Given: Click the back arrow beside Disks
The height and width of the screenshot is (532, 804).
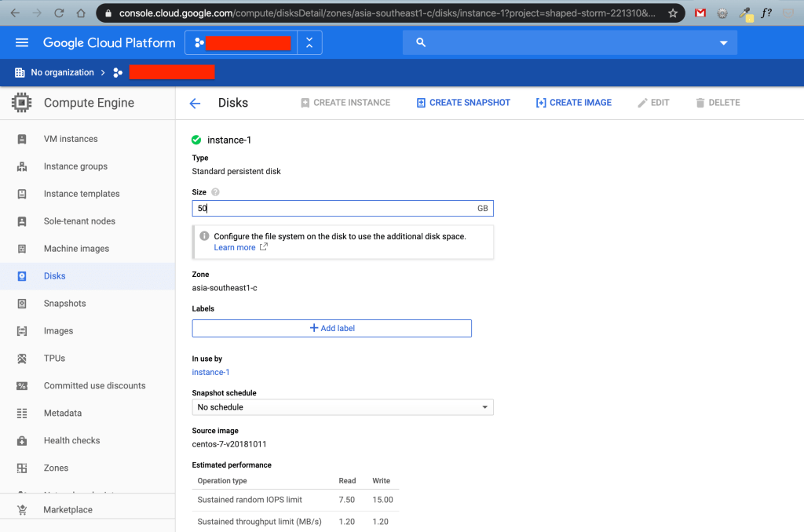Looking at the screenshot, I should point(196,103).
